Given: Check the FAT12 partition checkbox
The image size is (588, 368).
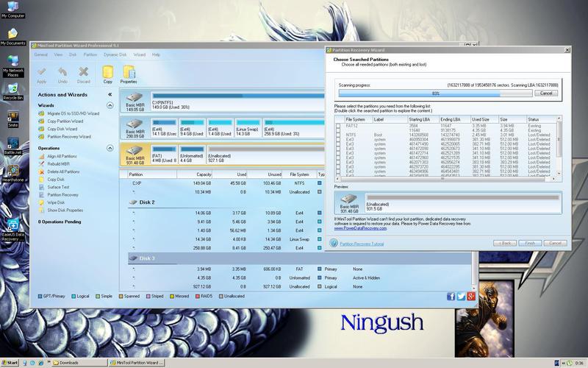Looking at the screenshot, I should coord(338,126).
